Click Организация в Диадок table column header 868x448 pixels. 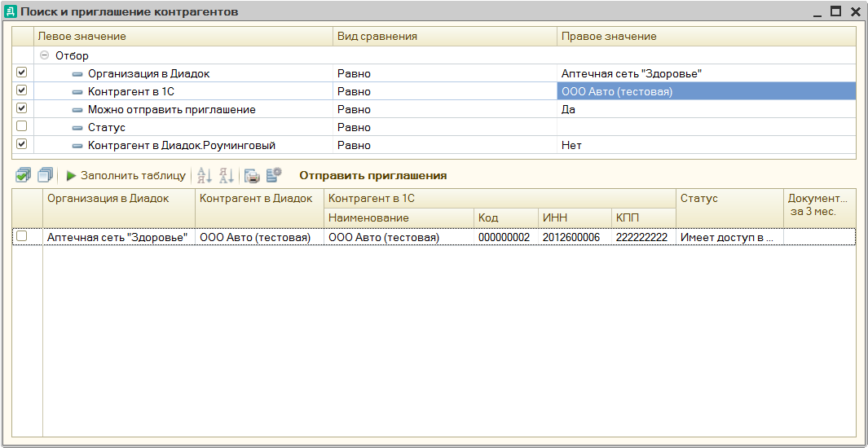click(119, 208)
